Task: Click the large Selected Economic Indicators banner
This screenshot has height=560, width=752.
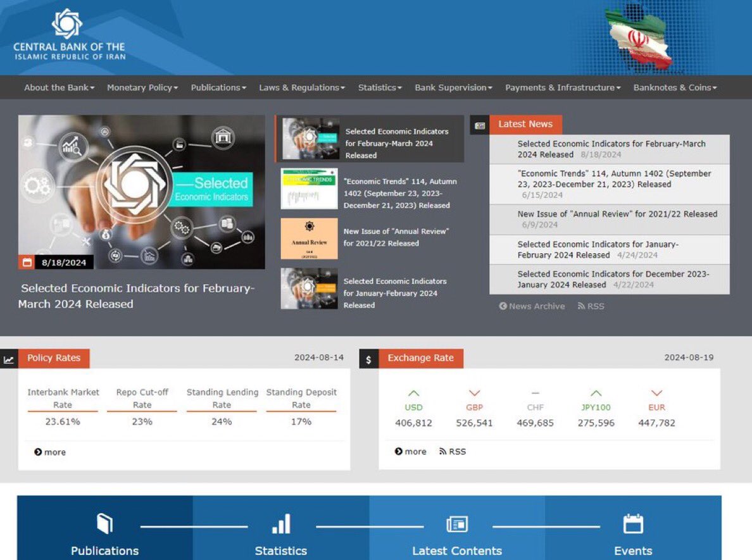Action: (x=142, y=192)
